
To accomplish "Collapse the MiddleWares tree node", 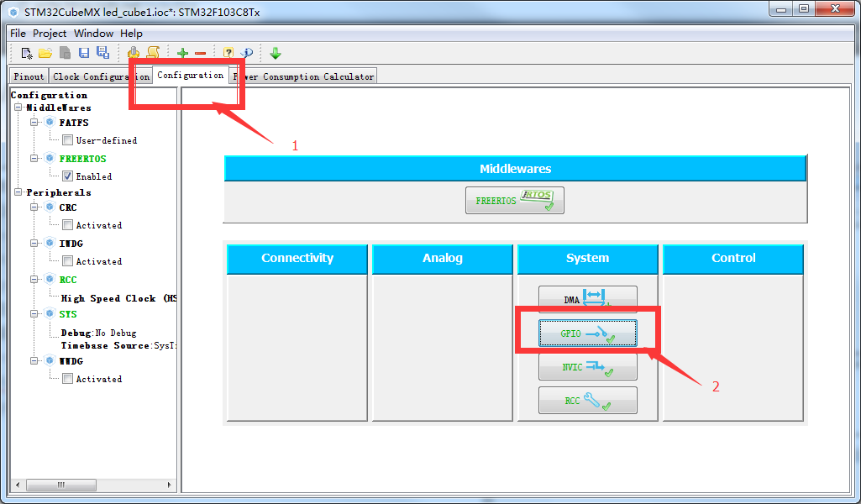I will [x=16, y=108].
